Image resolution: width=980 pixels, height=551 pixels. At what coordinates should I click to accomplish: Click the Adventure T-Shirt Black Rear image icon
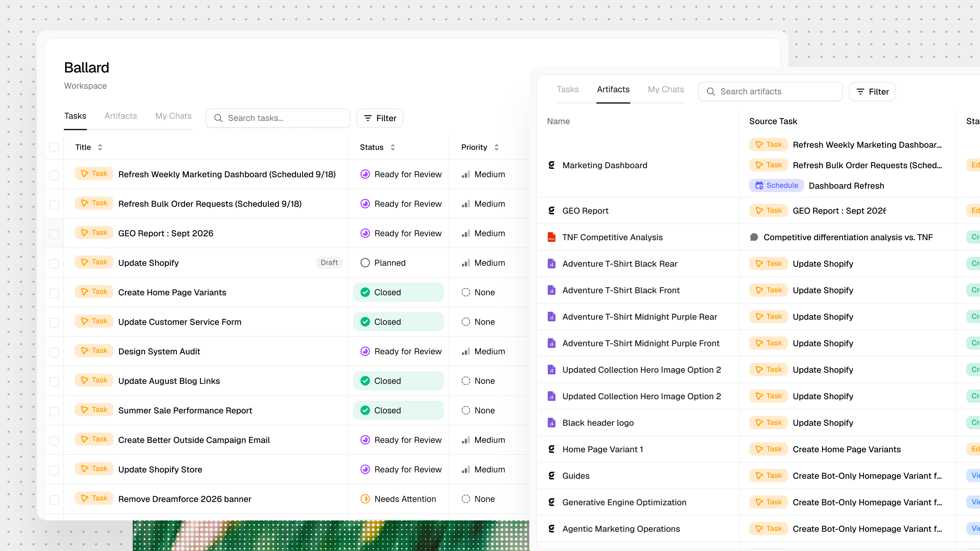click(551, 264)
